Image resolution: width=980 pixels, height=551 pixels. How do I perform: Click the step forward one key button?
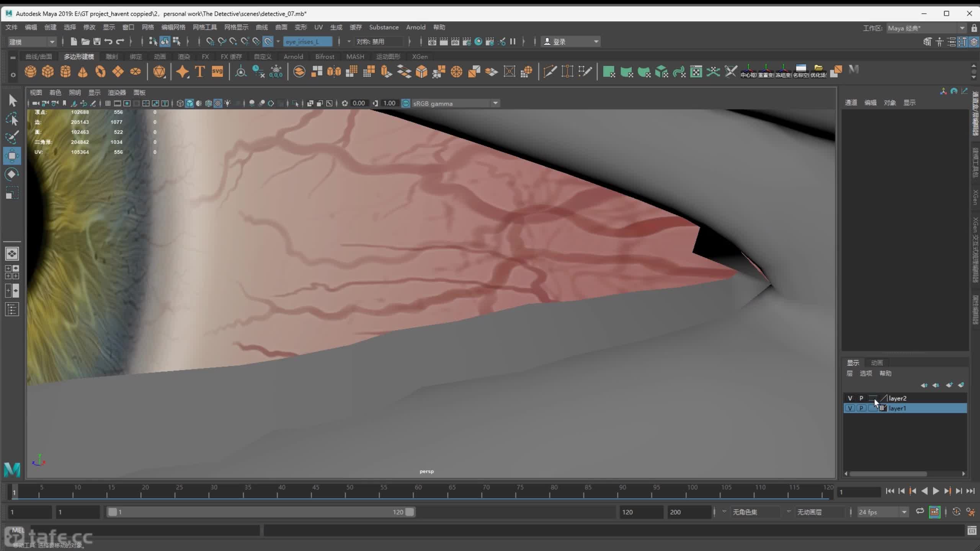point(947,491)
